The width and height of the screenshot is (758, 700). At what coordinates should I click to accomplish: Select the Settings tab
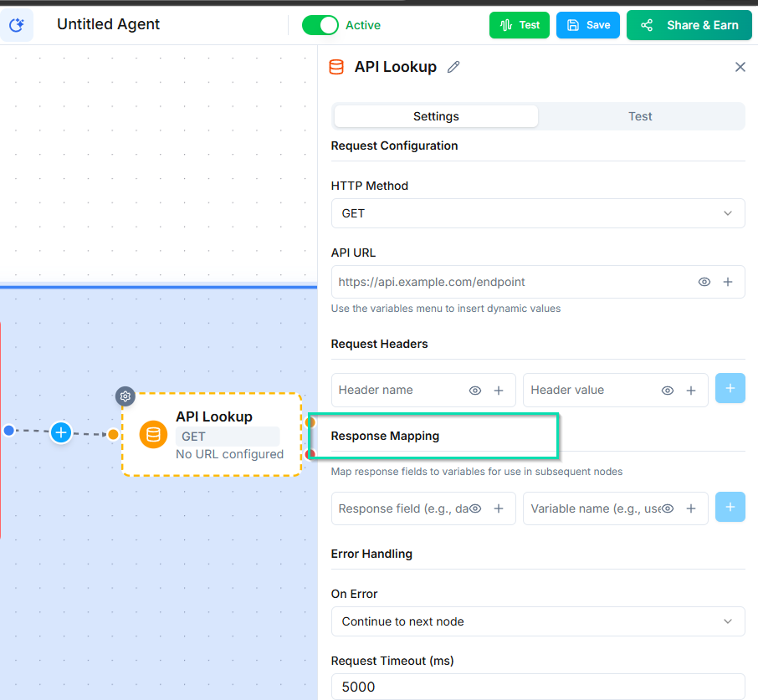click(x=436, y=116)
